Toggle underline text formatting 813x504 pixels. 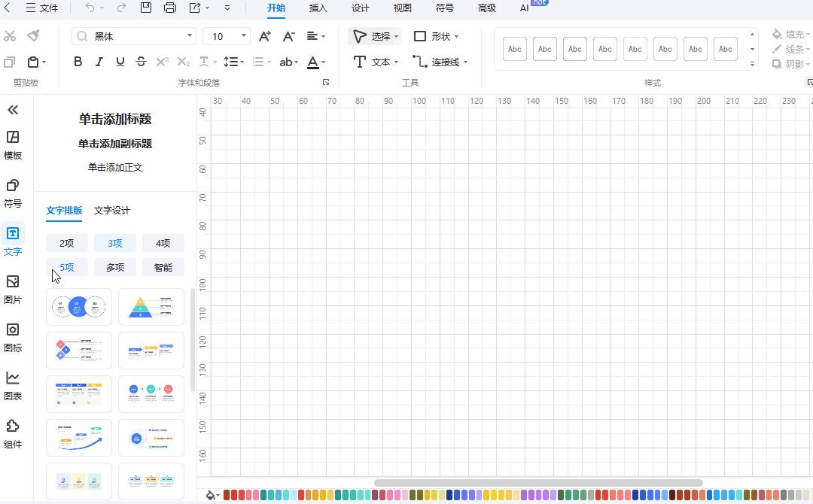tap(120, 62)
